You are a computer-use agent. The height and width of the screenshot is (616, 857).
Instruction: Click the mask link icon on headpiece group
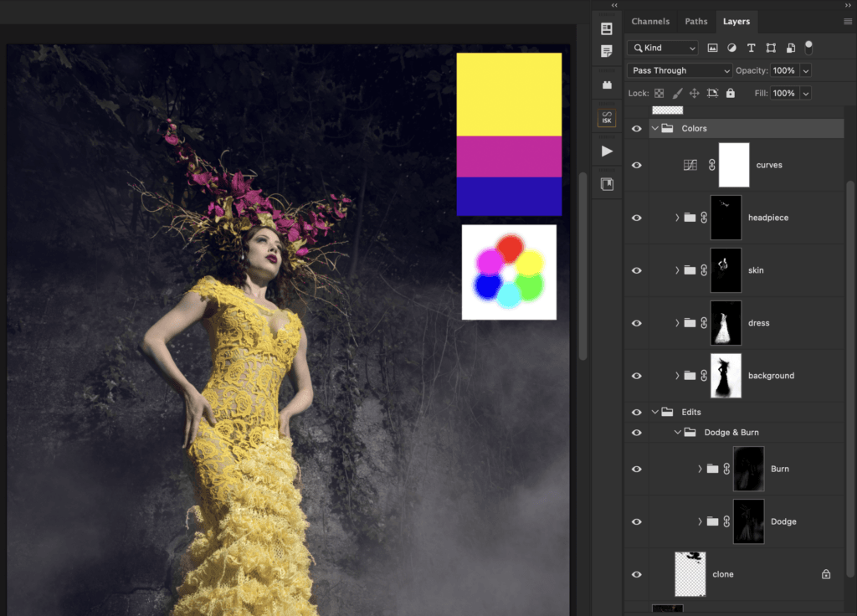[x=704, y=218]
